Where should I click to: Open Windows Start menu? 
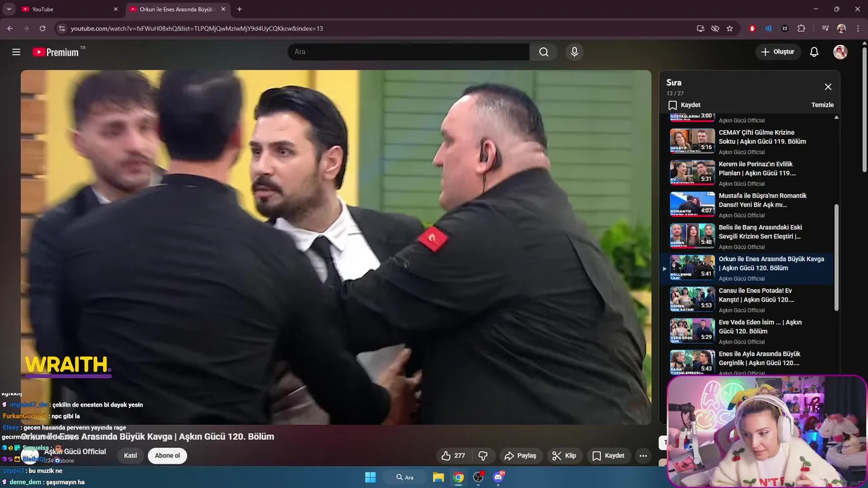pos(370,477)
